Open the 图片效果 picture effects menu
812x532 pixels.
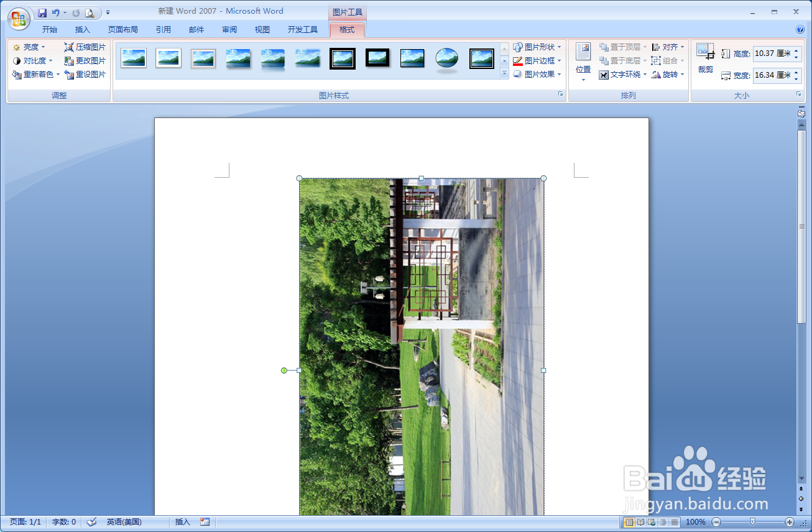click(537, 75)
